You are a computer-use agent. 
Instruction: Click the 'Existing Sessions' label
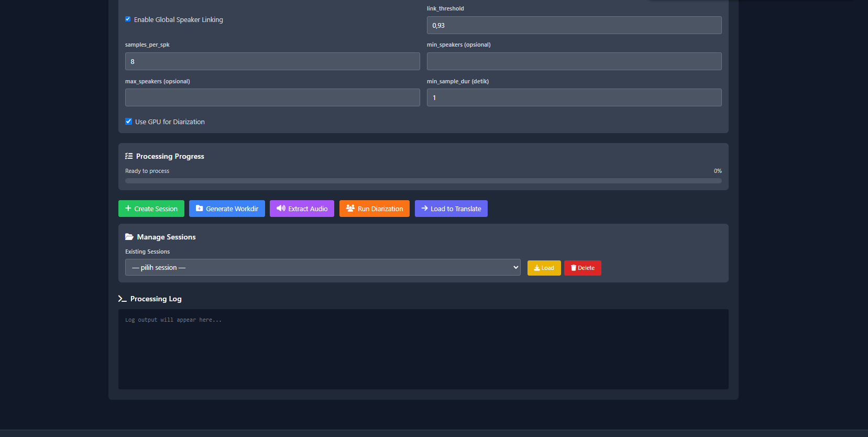(147, 252)
